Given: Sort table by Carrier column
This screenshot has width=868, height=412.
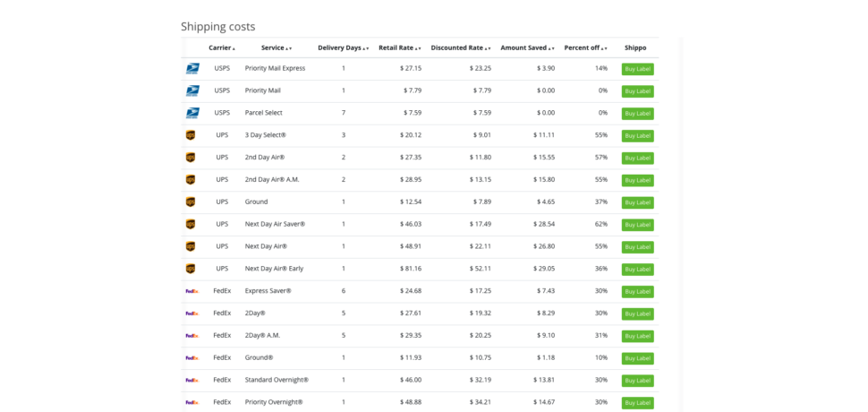Looking at the screenshot, I should pyautogui.click(x=222, y=47).
